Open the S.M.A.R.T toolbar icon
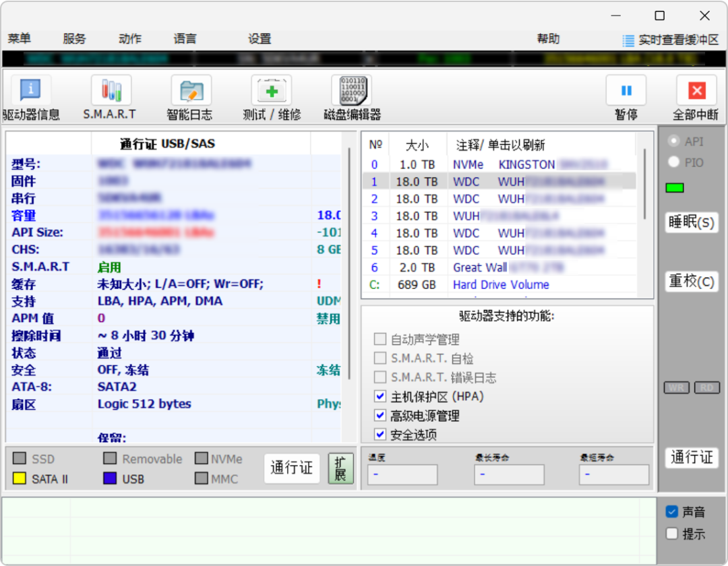 (x=111, y=90)
